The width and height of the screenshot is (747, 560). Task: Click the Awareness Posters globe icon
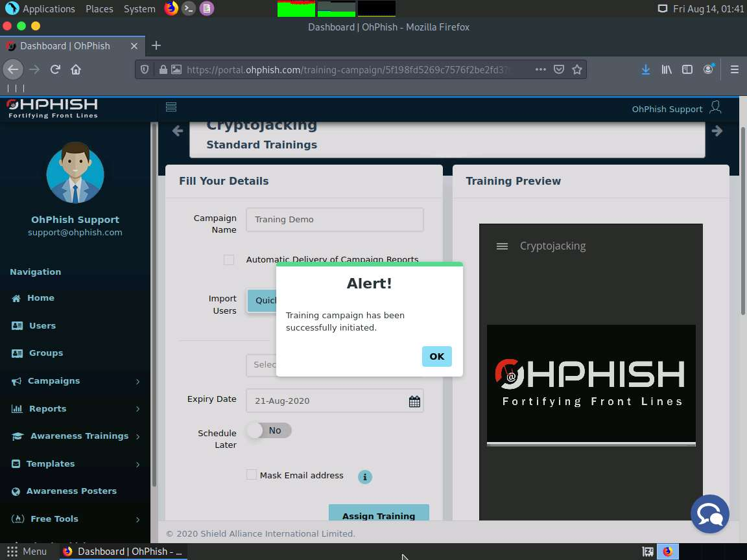click(x=16, y=491)
